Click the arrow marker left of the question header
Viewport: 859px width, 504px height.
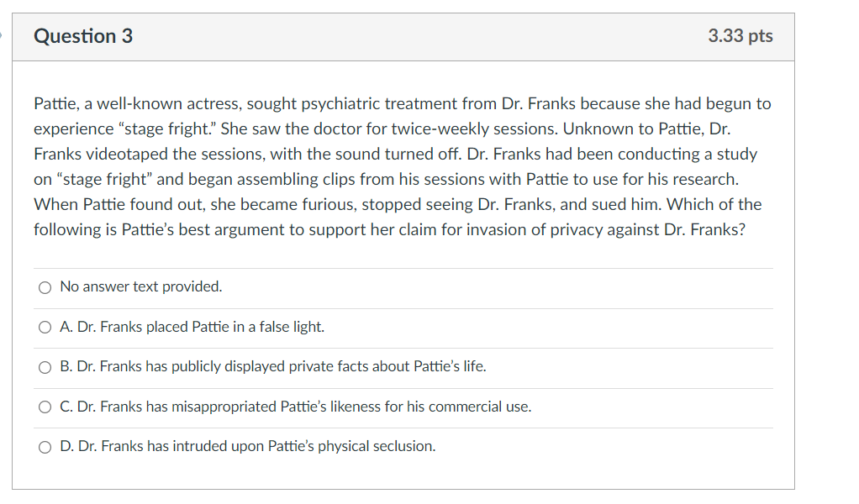point(3,36)
